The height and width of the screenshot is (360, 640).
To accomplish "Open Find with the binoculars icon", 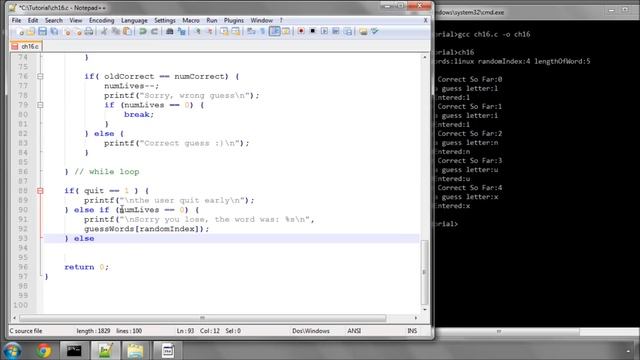I will click(x=170, y=31).
